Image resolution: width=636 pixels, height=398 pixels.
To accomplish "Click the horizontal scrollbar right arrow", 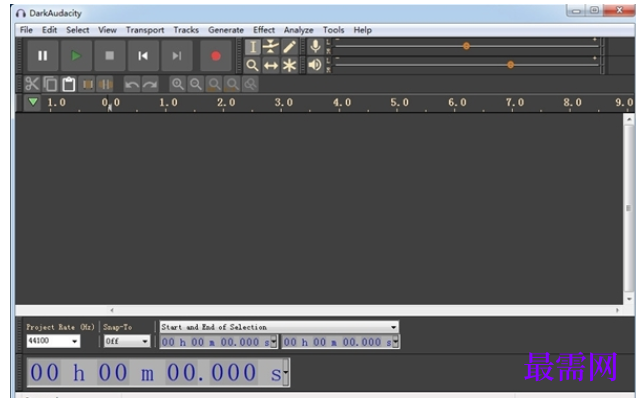I will 617,310.
